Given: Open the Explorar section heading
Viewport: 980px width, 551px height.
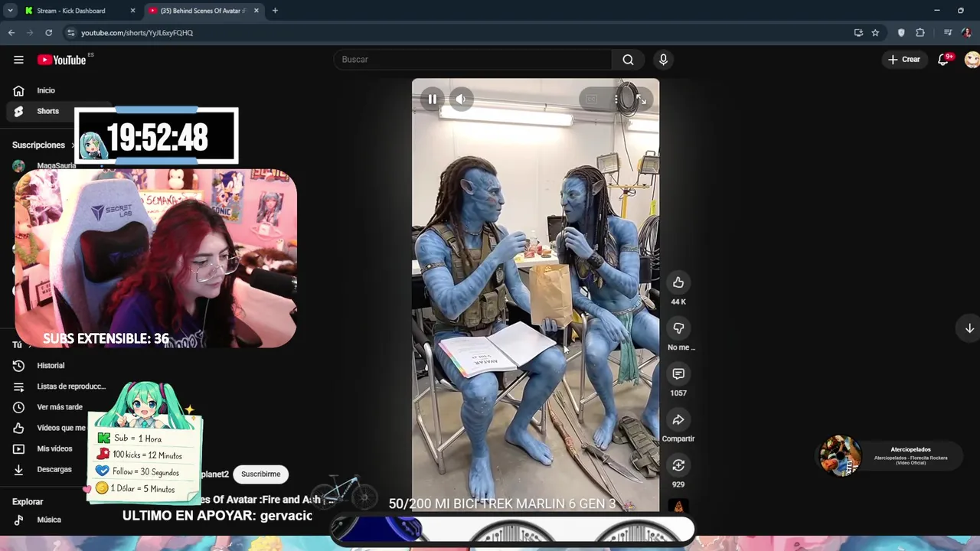Looking at the screenshot, I should point(28,502).
